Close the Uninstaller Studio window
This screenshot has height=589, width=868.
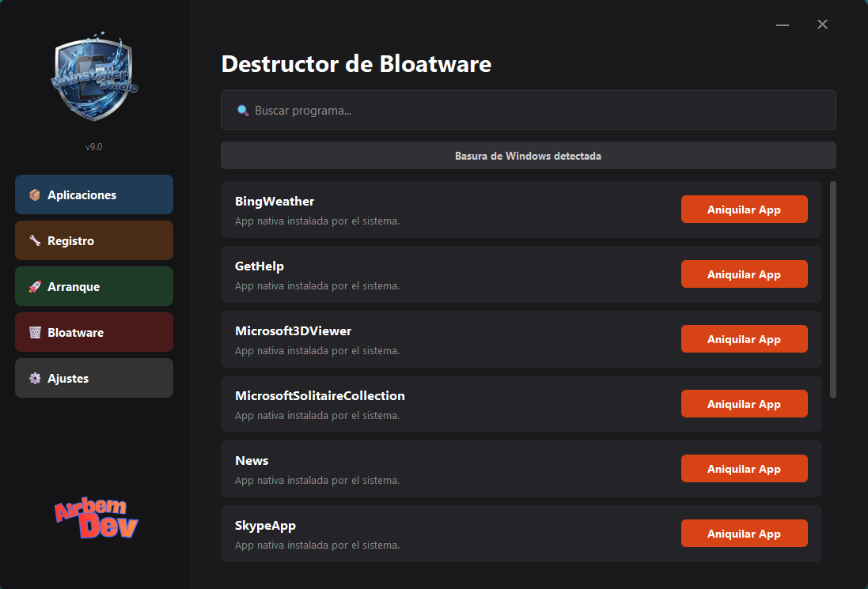point(823,25)
